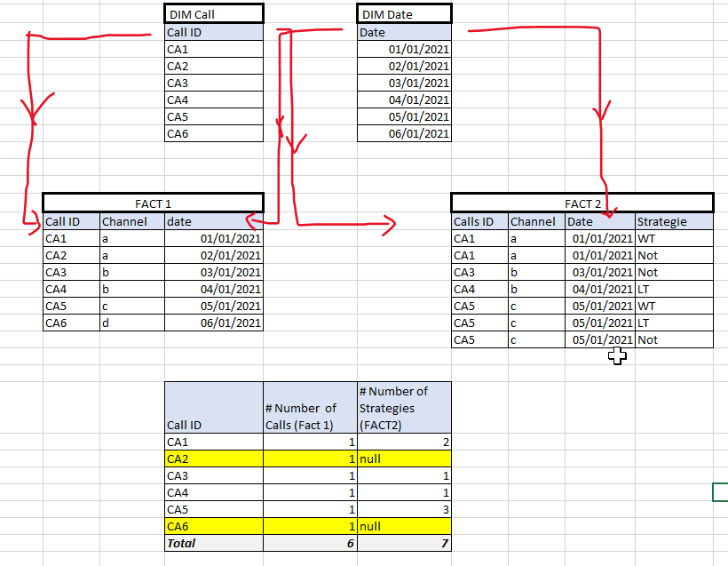Select 06/01/2021 in the FACT 1 table
Screen dimensions: 728x566
(214, 323)
